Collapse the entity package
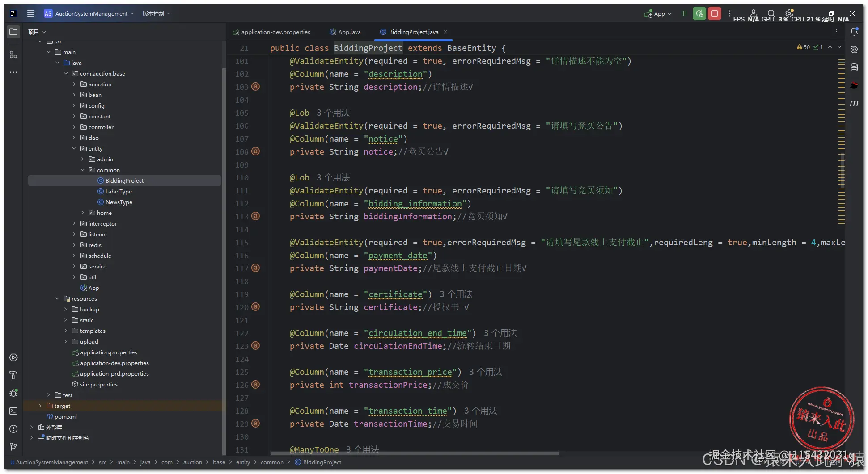 tap(74, 148)
